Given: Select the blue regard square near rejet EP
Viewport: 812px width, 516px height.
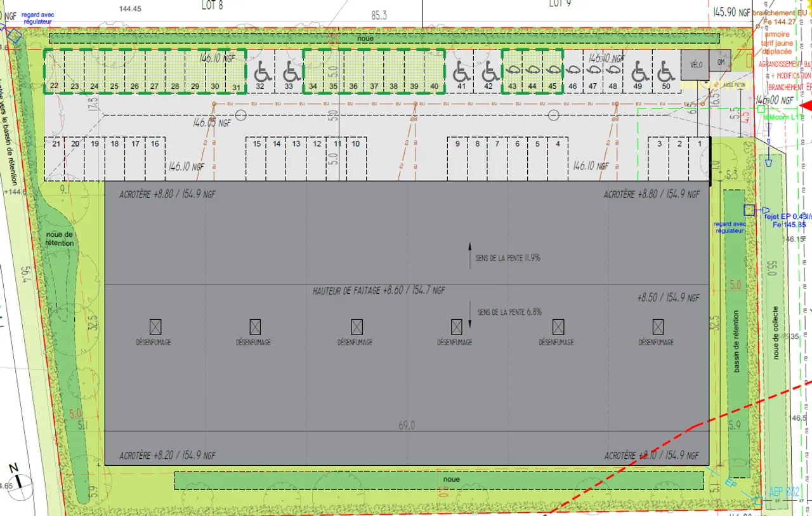Looking at the screenshot, I should click(749, 210).
